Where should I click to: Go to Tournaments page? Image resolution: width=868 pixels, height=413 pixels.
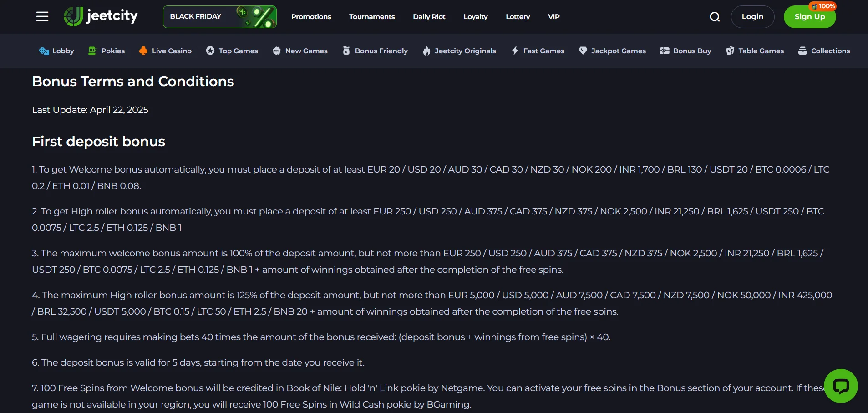pyautogui.click(x=372, y=17)
